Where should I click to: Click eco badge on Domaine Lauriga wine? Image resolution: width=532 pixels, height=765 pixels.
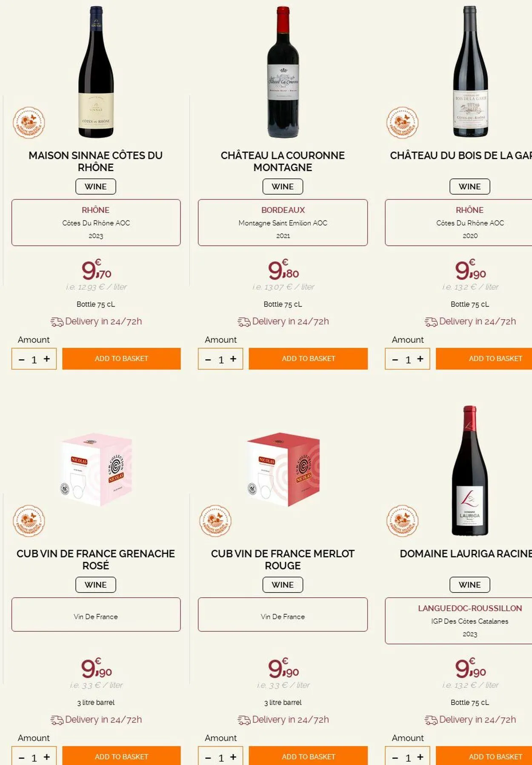point(402,521)
